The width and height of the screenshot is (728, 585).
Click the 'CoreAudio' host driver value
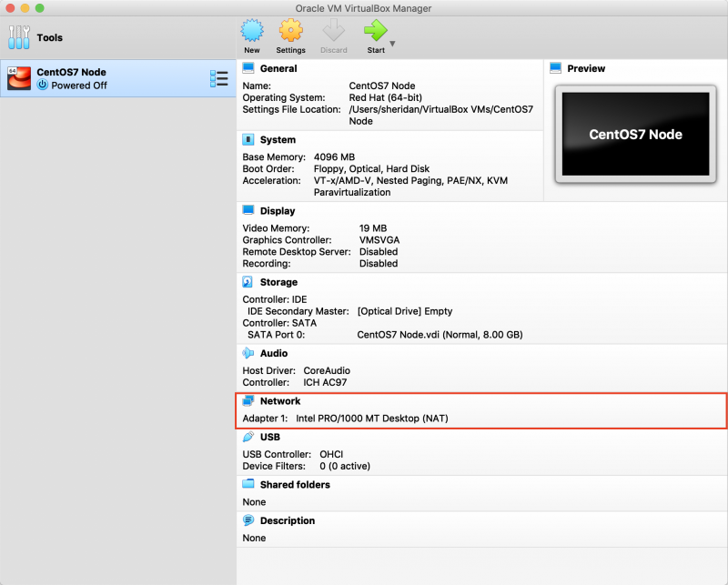pos(327,370)
